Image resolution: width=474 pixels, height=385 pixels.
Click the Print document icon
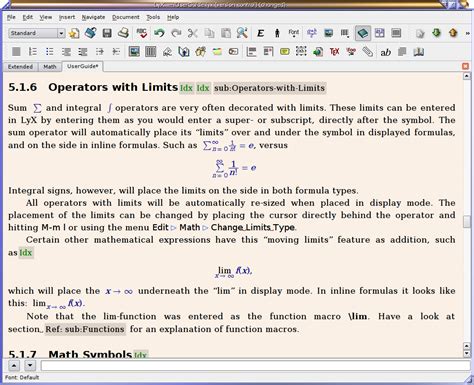pos(123,33)
